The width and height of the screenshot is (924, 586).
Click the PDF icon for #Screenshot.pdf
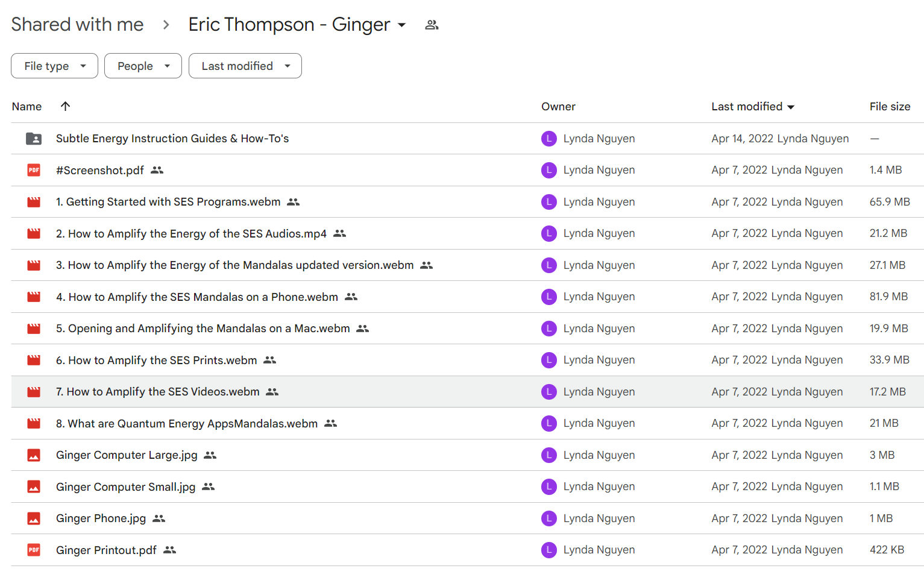click(x=34, y=170)
